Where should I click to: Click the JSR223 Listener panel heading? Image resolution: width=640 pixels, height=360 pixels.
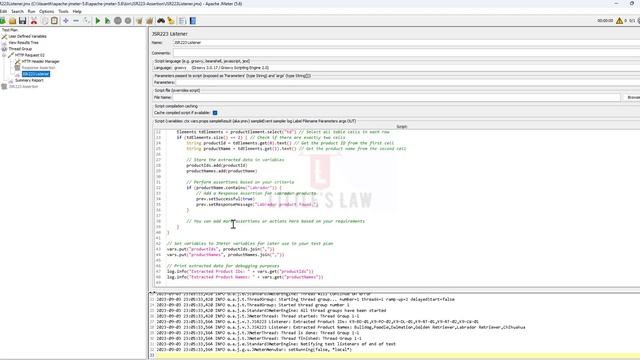(170, 34)
